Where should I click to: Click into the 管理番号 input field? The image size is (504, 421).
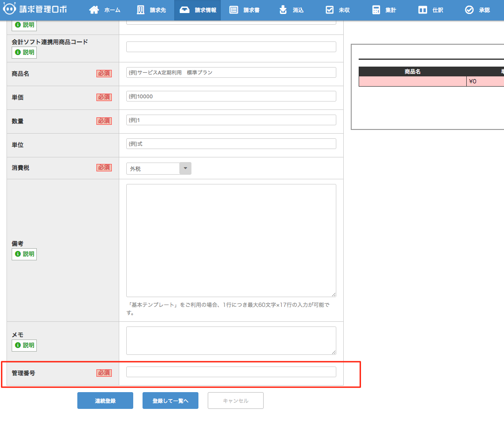(x=231, y=372)
